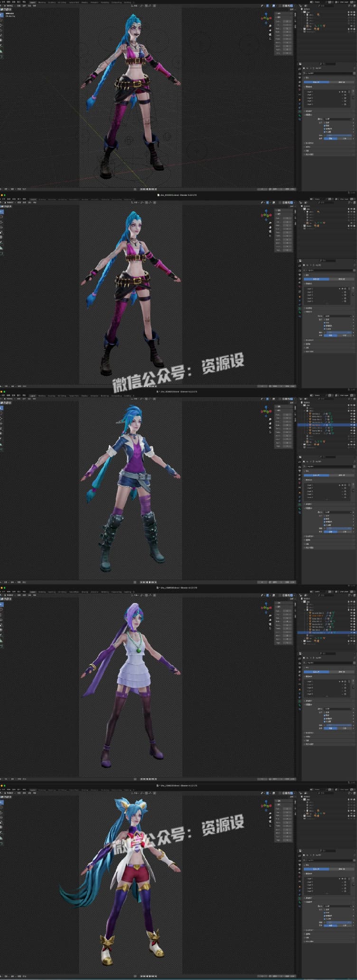Click the play button in the bottom window's playback bar
This screenshot has width=357, height=980.
point(150,976)
